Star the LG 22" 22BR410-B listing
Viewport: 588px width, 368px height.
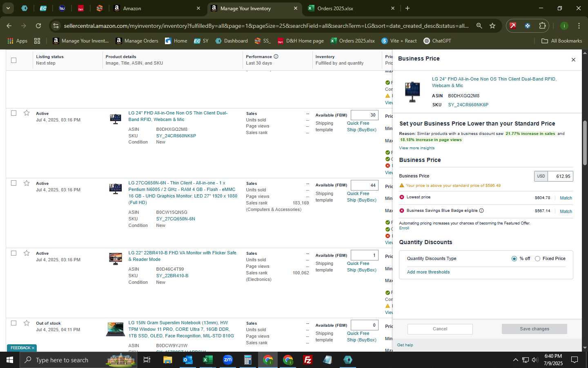[x=27, y=253]
